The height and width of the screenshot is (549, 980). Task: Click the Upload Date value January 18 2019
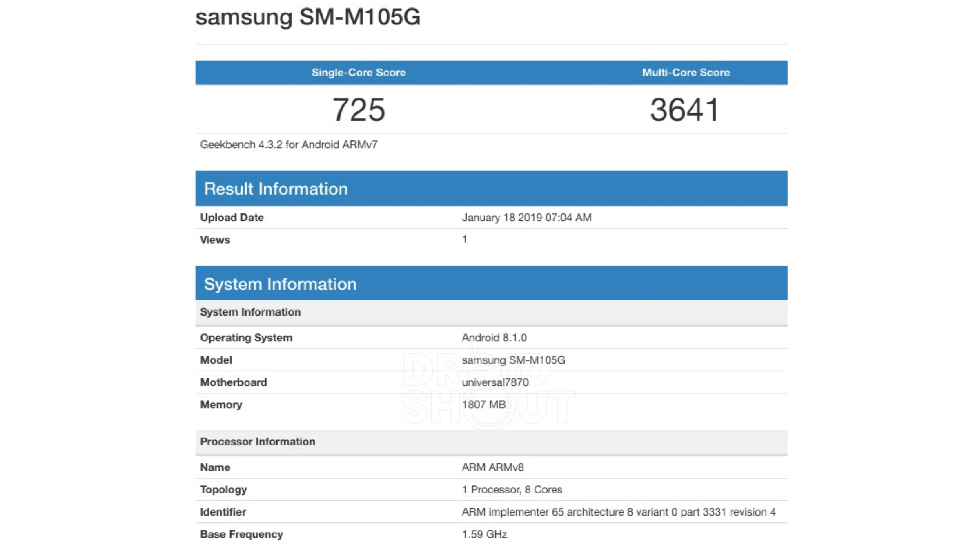point(526,218)
